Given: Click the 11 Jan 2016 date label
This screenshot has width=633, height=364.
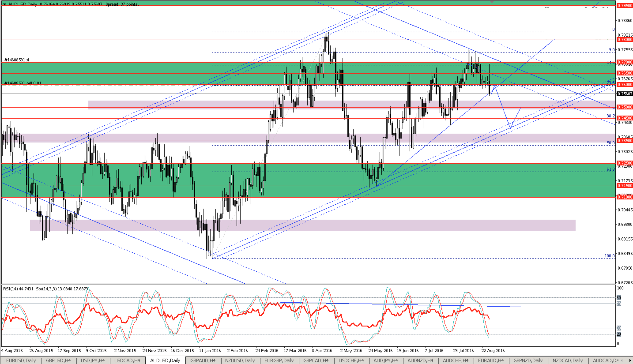Looking at the screenshot, I should click(210, 351).
